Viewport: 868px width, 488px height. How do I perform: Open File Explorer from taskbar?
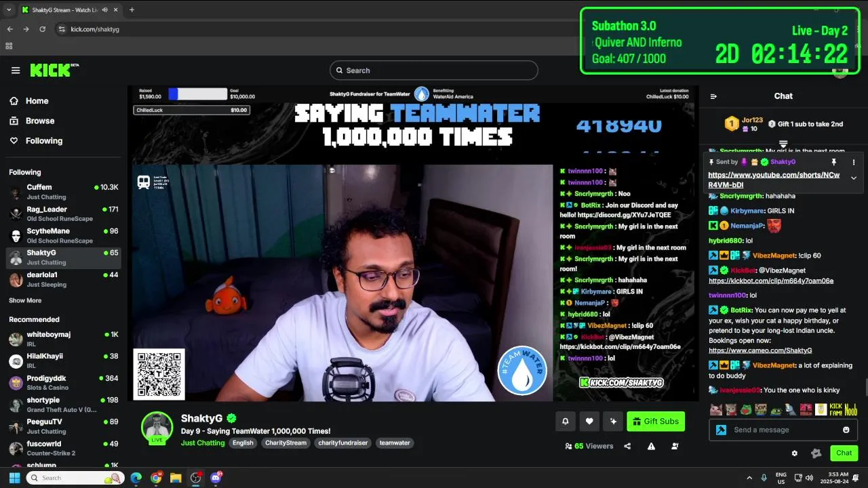(176, 478)
